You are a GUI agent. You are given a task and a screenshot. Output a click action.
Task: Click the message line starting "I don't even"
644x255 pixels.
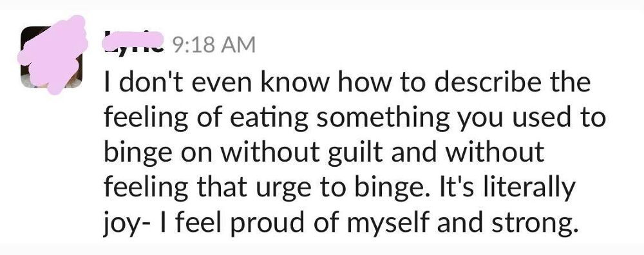pyautogui.click(x=347, y=82)
